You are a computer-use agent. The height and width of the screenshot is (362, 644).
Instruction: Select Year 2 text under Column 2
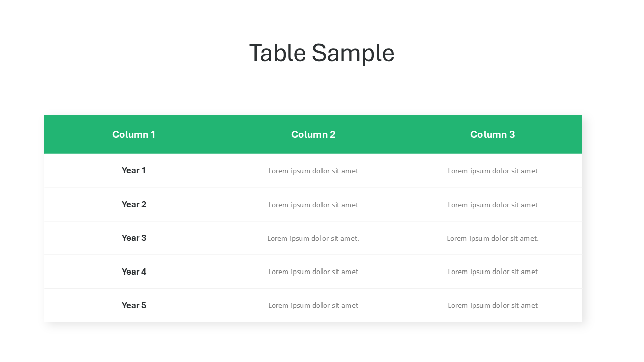click(x=313, y=205)
